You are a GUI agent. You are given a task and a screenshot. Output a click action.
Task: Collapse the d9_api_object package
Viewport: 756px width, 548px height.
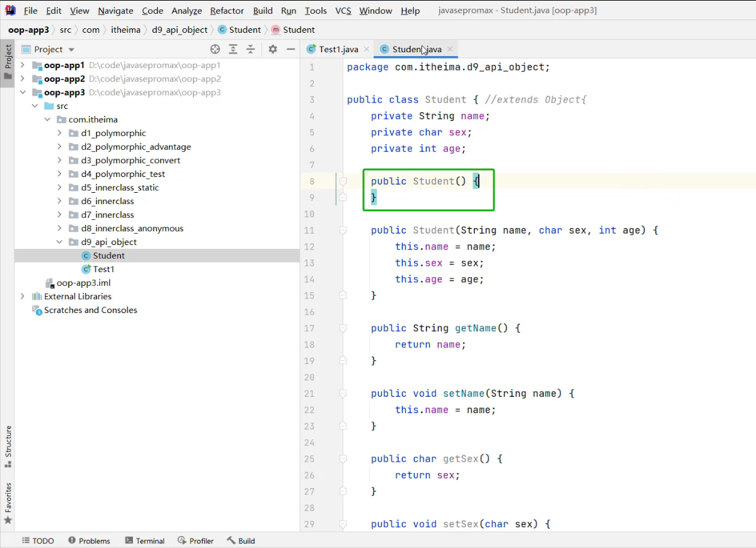pyautogui.click(x=60, y=242)
